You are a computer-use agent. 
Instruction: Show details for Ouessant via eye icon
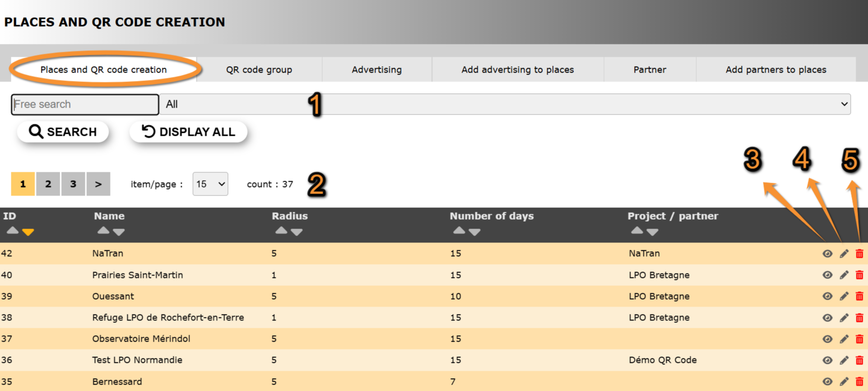point(827,296)
